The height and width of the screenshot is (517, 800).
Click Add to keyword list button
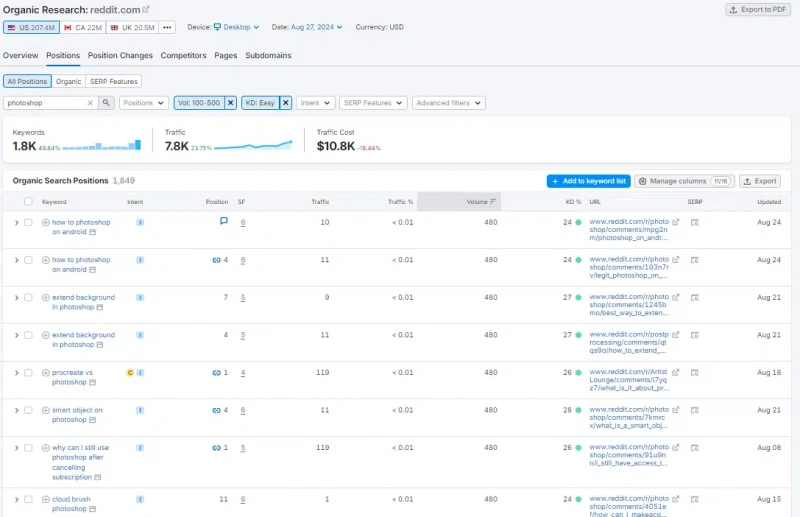pos(588,181)
